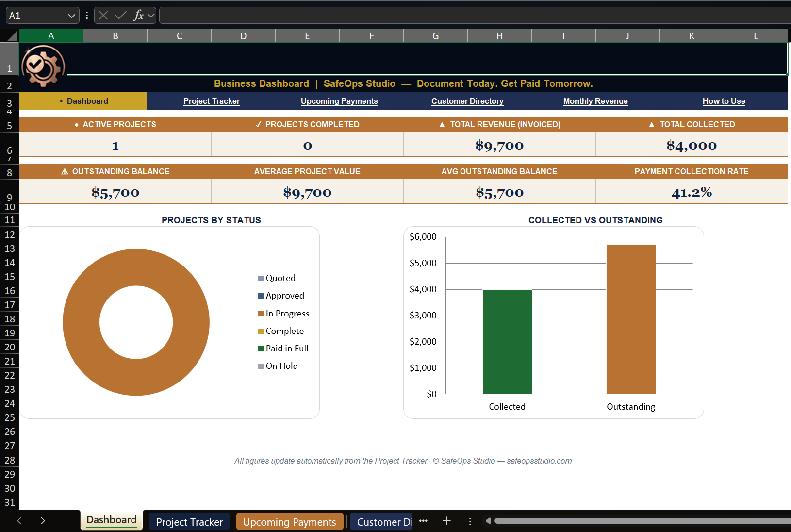Switch to the Upcoming Payments sheet tab
Screen dimensions: 791x532
(x=290, y=522)
